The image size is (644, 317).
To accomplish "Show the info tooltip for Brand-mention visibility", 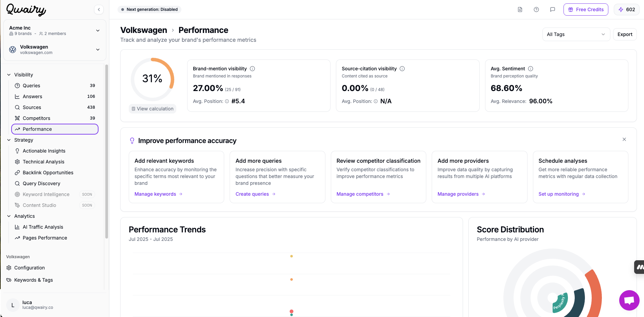I will click(252, 69).
